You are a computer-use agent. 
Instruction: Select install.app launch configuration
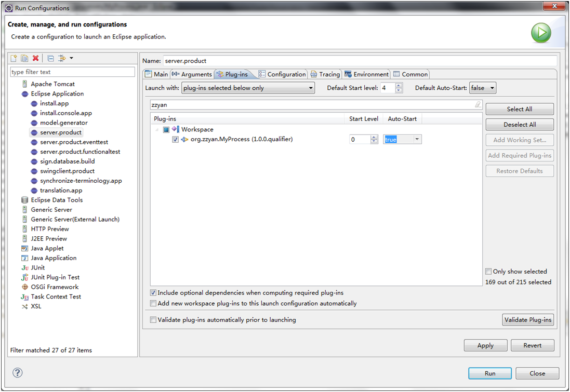point(54,103)
